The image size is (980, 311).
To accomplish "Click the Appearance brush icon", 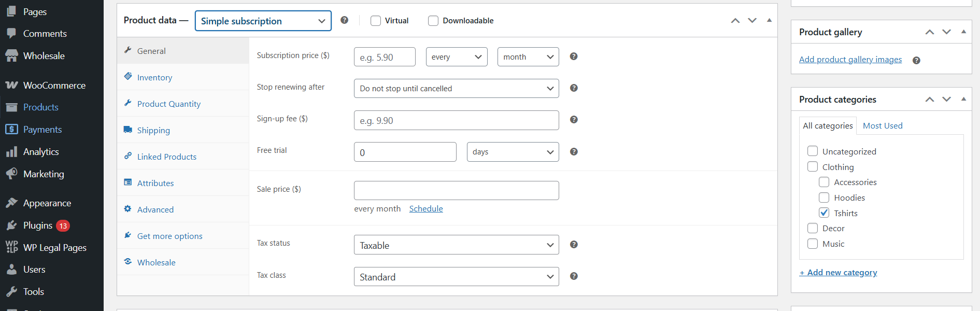I will (x=11, y=203).
